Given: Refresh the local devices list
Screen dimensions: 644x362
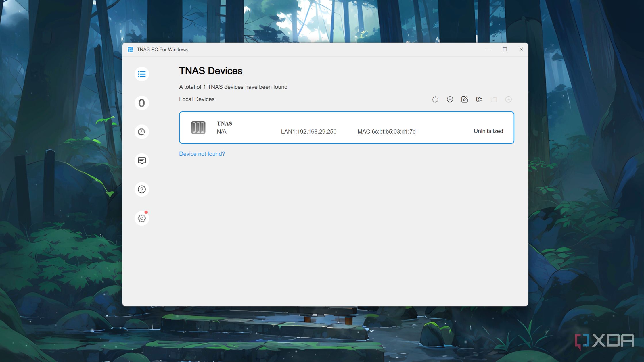Looking at the screenshot, I should [x=435, y=99].
